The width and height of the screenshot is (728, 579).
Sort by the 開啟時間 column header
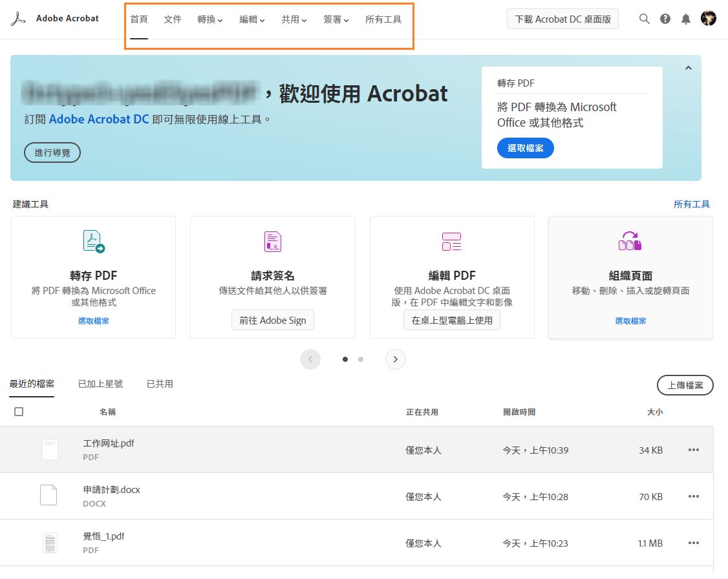pyautogui.click(x=519, y=412)
